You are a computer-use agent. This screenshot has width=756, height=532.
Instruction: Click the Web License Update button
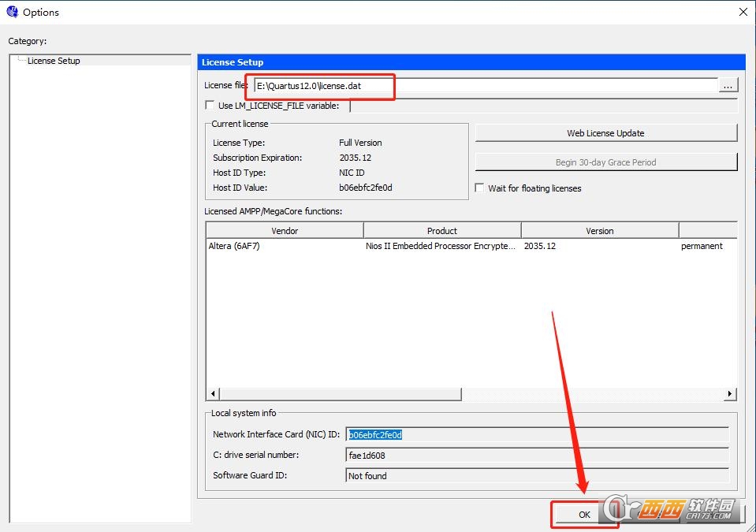click(x=606, y=133)
